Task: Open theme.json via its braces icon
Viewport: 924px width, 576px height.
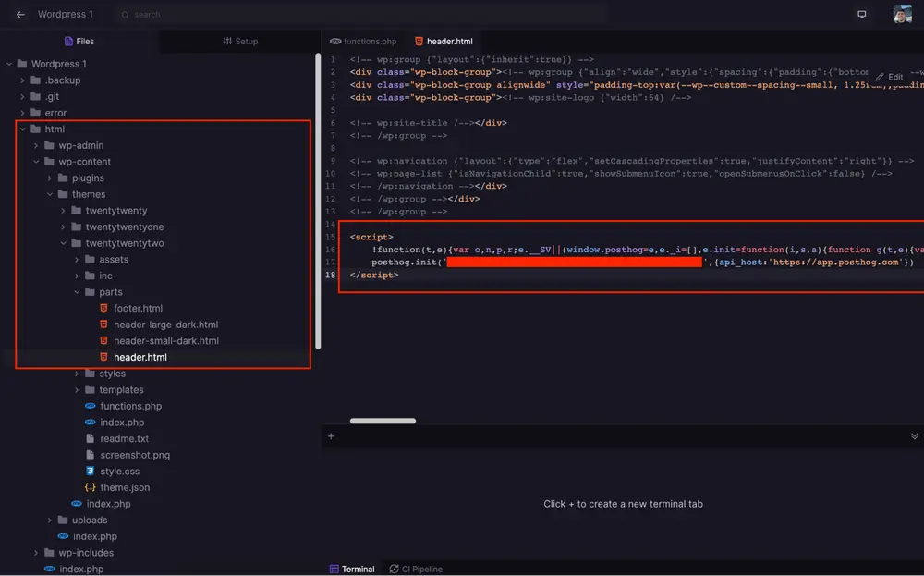Action: [x=91, y=487]
